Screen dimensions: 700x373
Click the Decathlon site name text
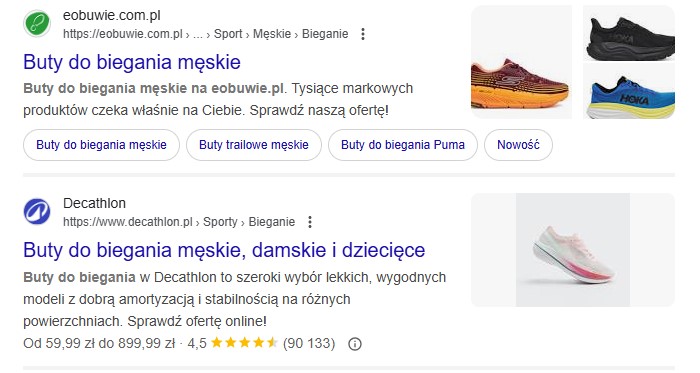pos(94,203)
